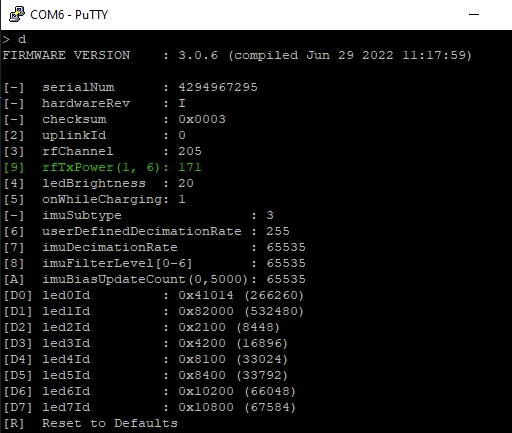Click the imuFilterLevel[0-6] entry
Image resolution: width=512 pixels, height=433 pixels.
(154, 263)
